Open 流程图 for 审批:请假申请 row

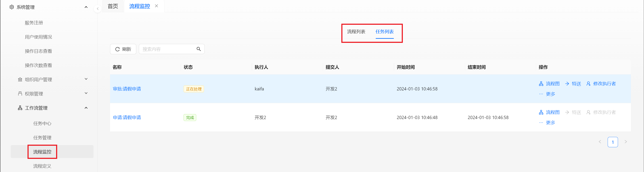click(x=549, y=84)
